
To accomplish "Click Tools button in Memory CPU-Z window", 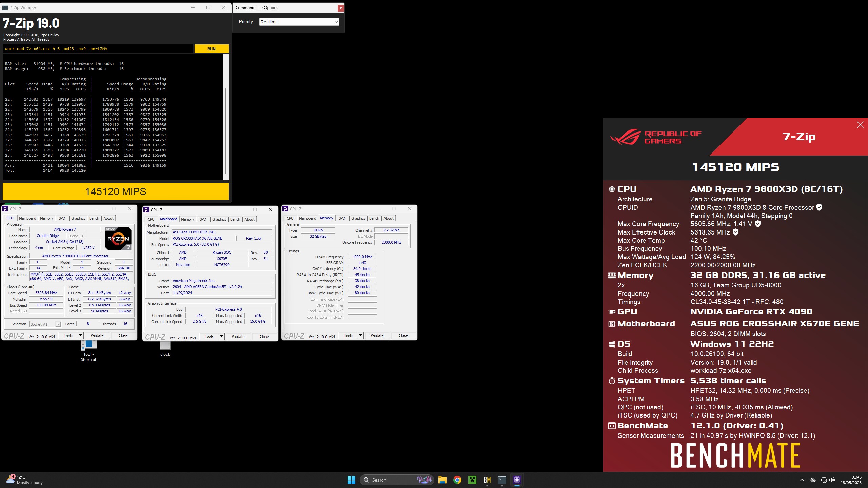I will (x=348, y=335).
